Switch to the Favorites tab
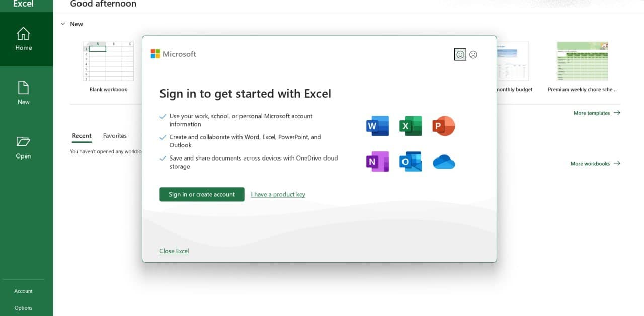The height and width of the screenshot is (316, 644). click(115, 136)
